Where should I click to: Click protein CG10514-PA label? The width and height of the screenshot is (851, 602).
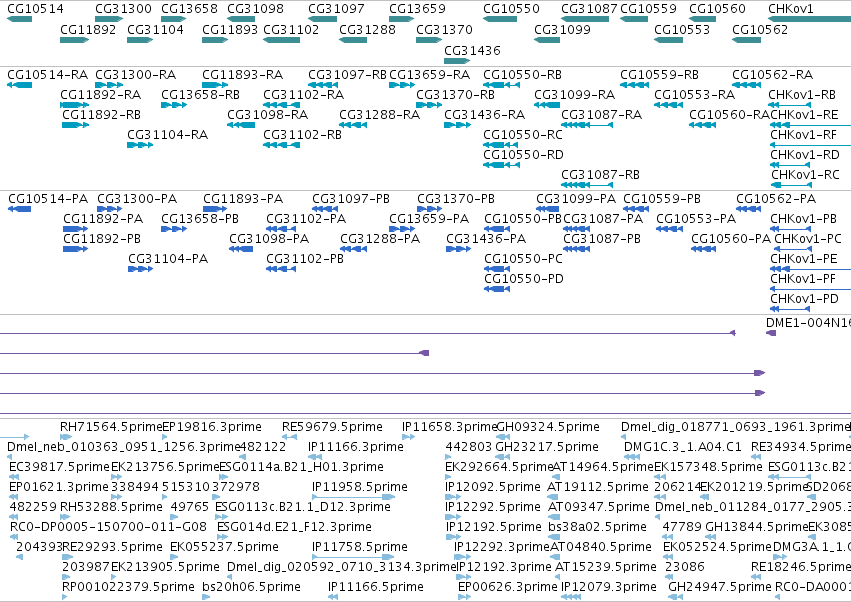point(48,199)
